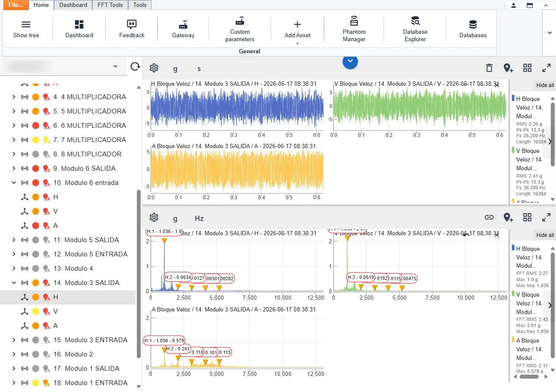
Task: Collapse 10. Modulo 6 entrada node
Action: click(x=14, y=183)
